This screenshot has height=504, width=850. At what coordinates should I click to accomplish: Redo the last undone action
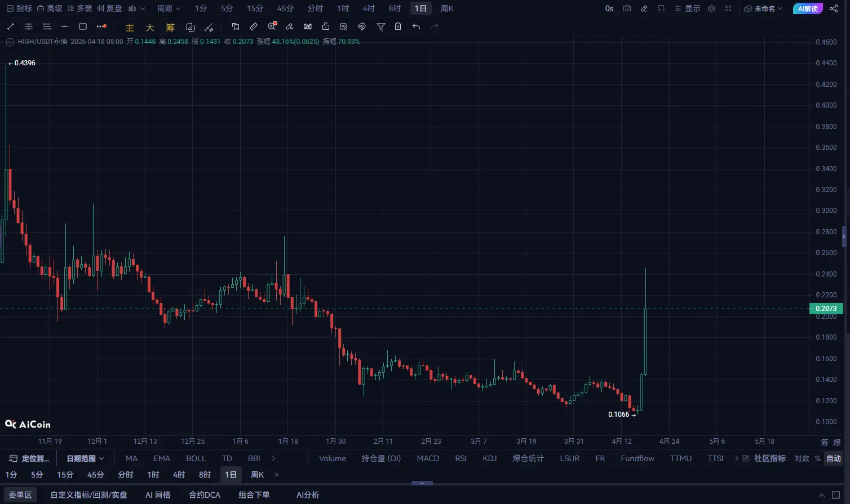click(x=434, y=26)
